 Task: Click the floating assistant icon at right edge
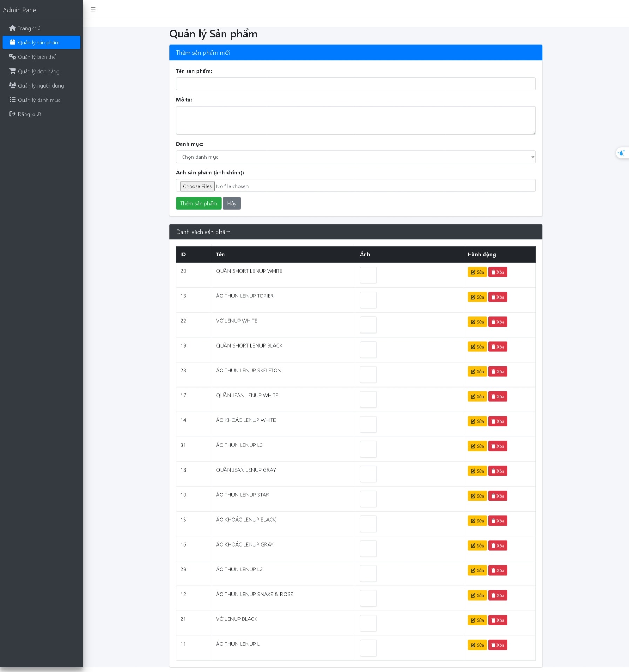pyautogui.click(x=622, y=153)
